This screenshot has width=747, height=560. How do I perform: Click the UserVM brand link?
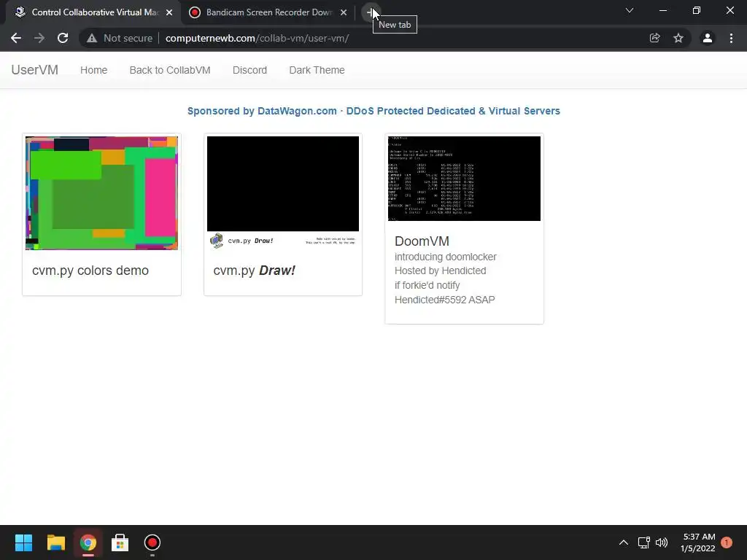click(35, 70)
